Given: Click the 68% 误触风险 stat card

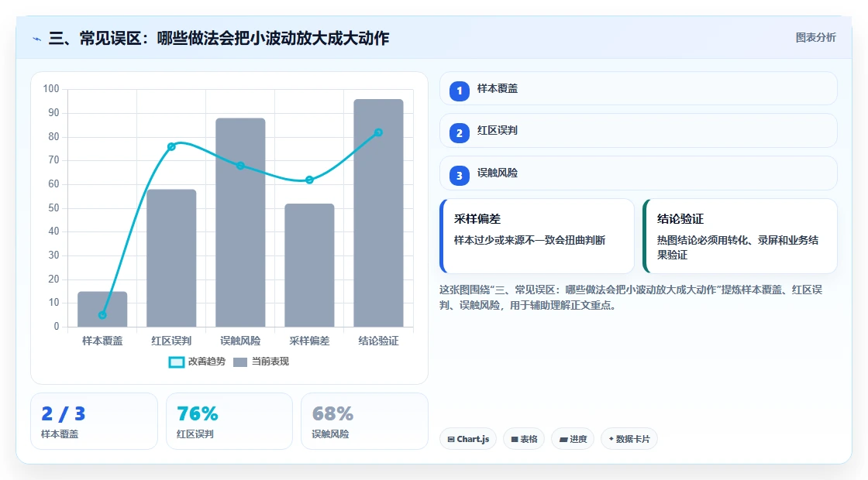Looking at the screenshot, I should pyautogui.click(x=364, y=421).
